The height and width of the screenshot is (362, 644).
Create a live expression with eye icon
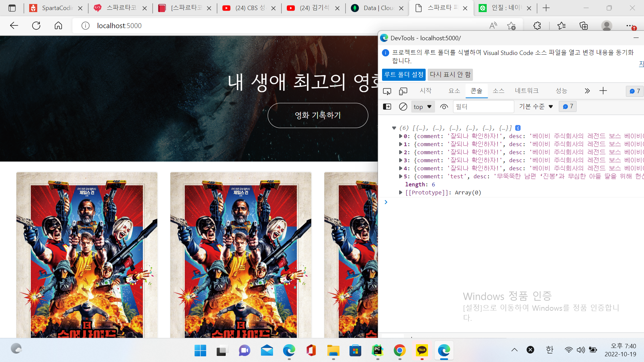coord(444,107)
